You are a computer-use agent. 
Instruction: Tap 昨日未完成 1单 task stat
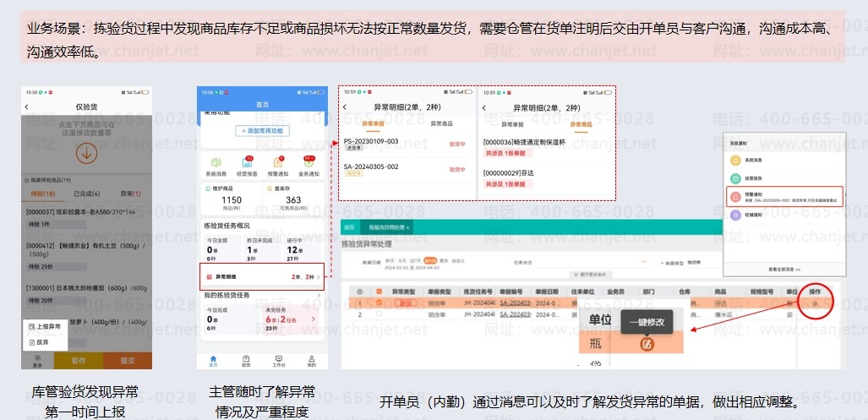pyautogui.click(x=263, y=251)
